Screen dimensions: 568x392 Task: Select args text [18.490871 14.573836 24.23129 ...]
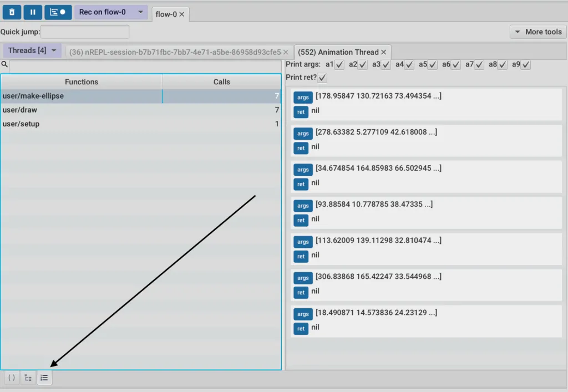click(377, 312)
